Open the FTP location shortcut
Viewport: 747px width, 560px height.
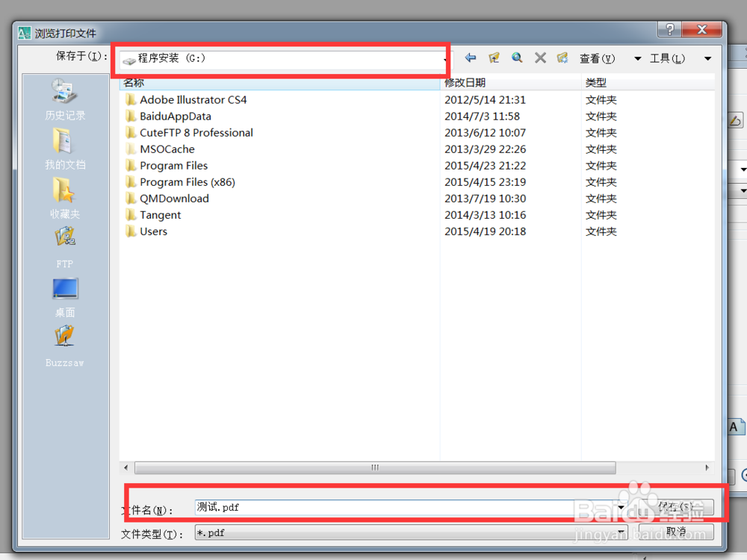point(65,248)
